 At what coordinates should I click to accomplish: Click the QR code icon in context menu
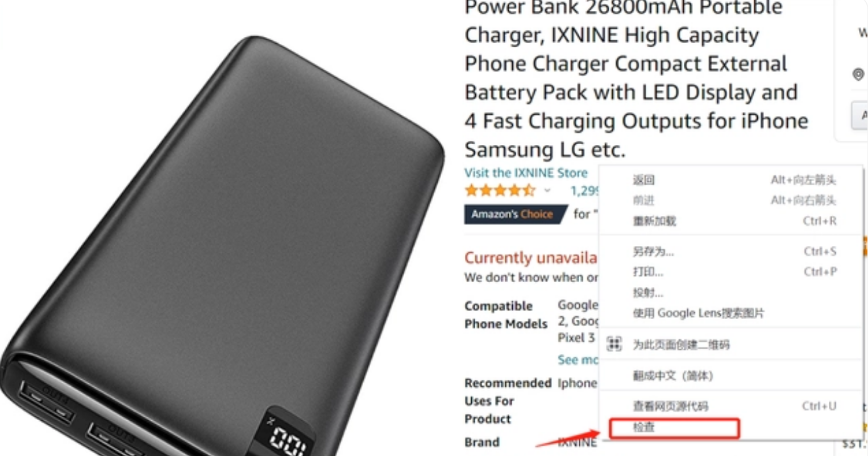click(x=614, y=344)
